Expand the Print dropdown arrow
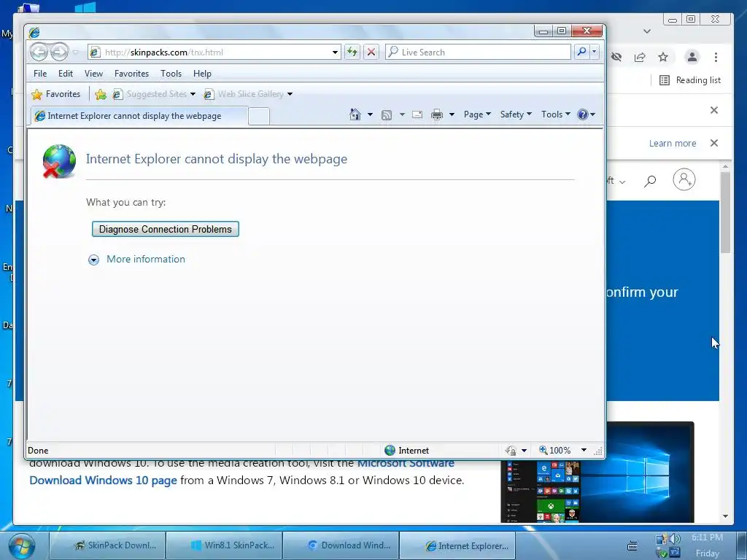 point(452,114)
